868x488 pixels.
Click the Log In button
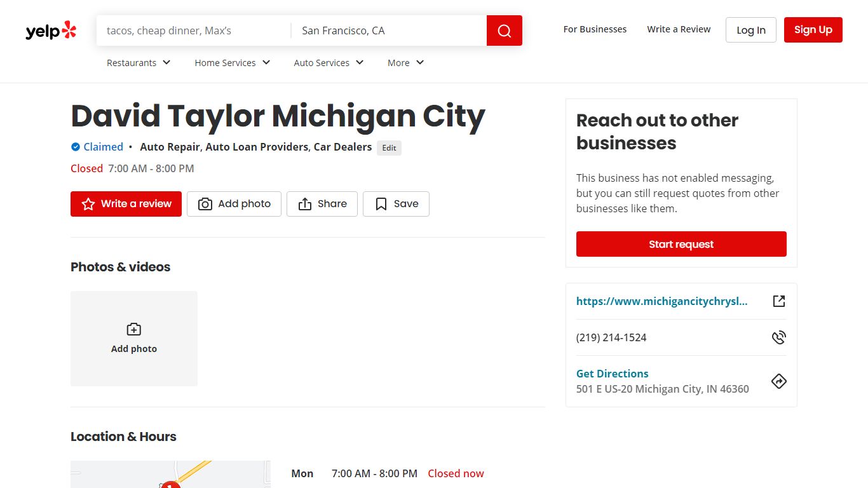coord(751,30)
